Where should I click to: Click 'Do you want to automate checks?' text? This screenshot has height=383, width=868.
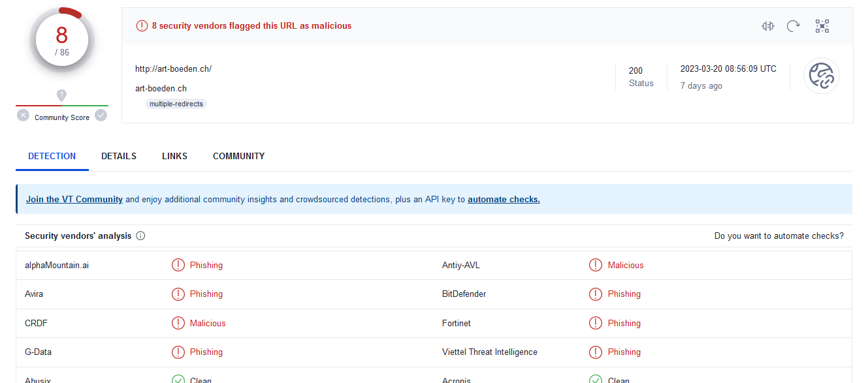tap(779, 236)
